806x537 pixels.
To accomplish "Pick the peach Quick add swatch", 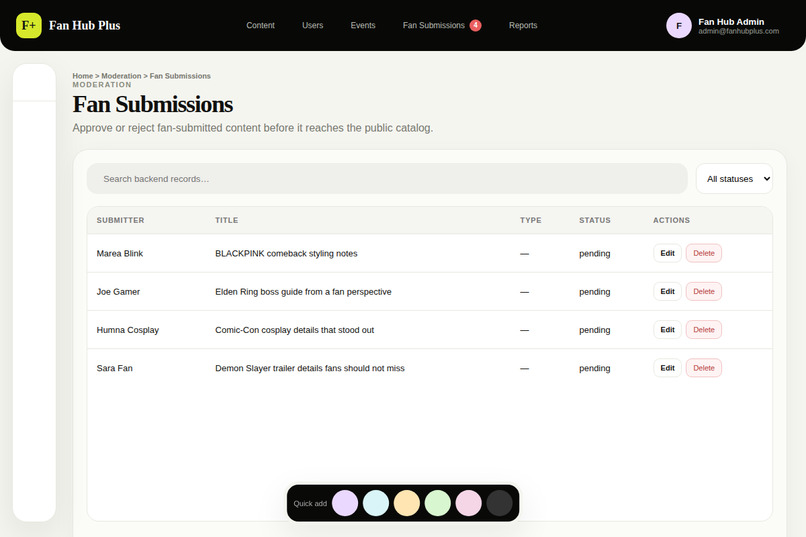I will [x=407, y=503].
